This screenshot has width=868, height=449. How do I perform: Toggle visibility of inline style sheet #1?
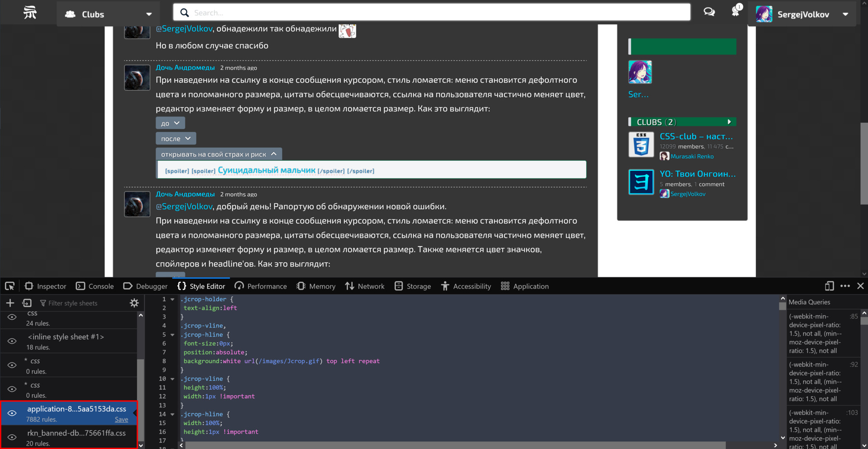(12, 341)
